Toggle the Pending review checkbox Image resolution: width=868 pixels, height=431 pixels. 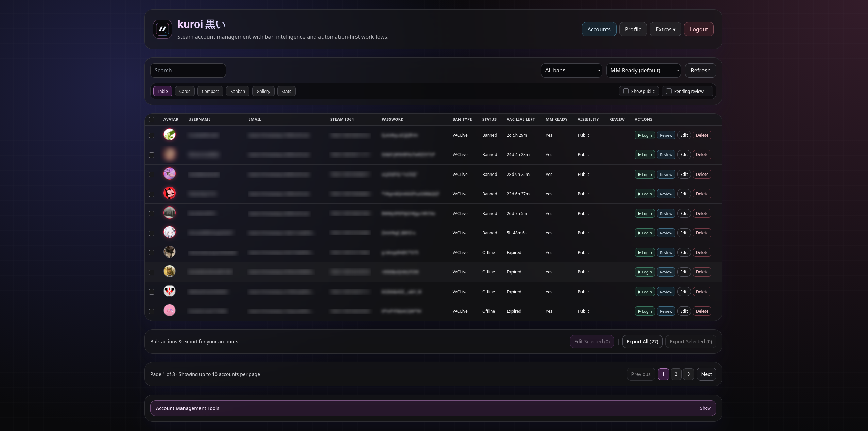tap(669, 91)
